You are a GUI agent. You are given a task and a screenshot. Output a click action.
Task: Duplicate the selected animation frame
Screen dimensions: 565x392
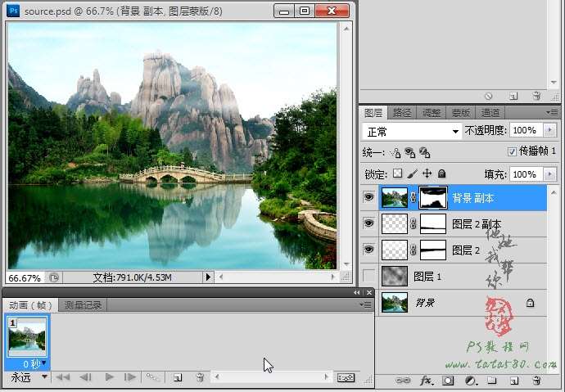pos(178,377)
